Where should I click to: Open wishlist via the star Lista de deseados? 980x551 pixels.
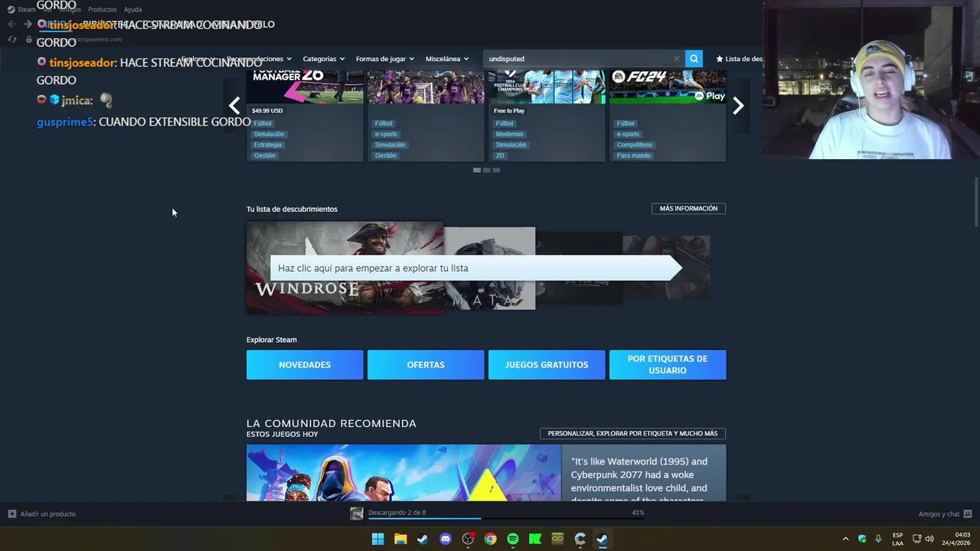(740, 59)
